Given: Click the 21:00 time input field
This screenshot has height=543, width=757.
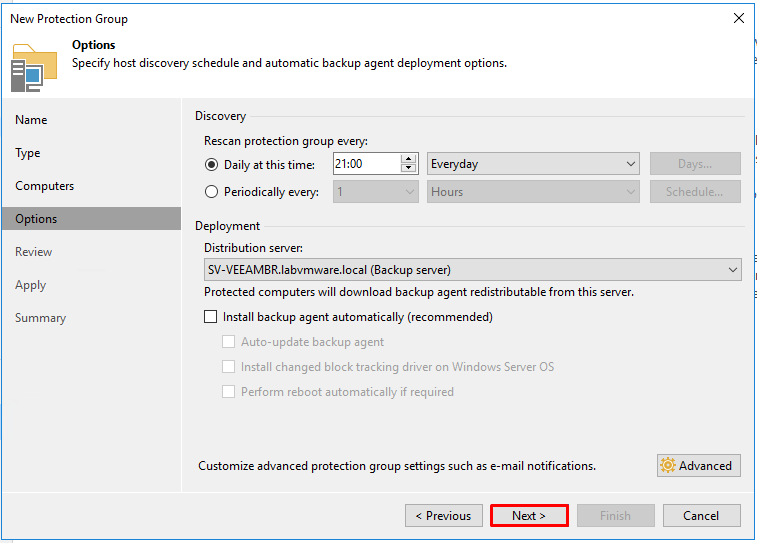Looking at the screenshot, I should click(x=367, y=164).
